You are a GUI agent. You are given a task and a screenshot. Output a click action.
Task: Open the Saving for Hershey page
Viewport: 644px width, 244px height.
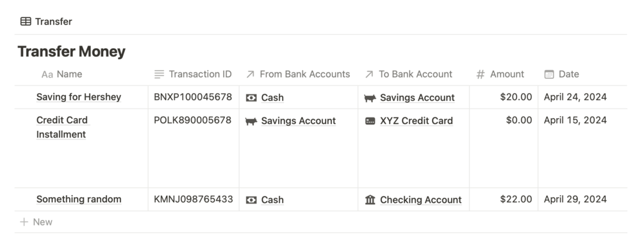pyautogui.click(x=79, y=97)
